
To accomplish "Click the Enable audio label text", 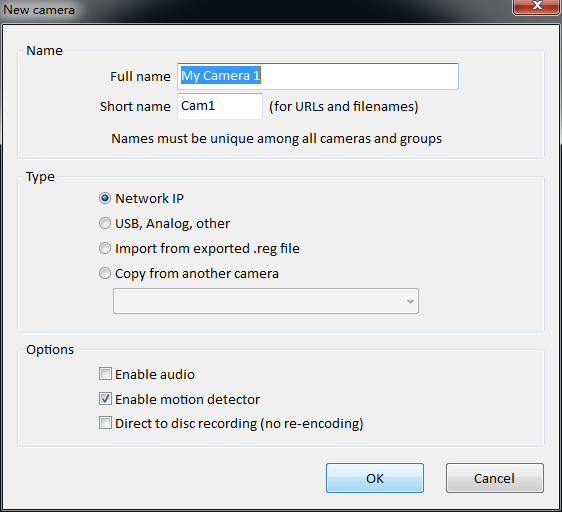I will pyautogui.click(x=155, y=374).
